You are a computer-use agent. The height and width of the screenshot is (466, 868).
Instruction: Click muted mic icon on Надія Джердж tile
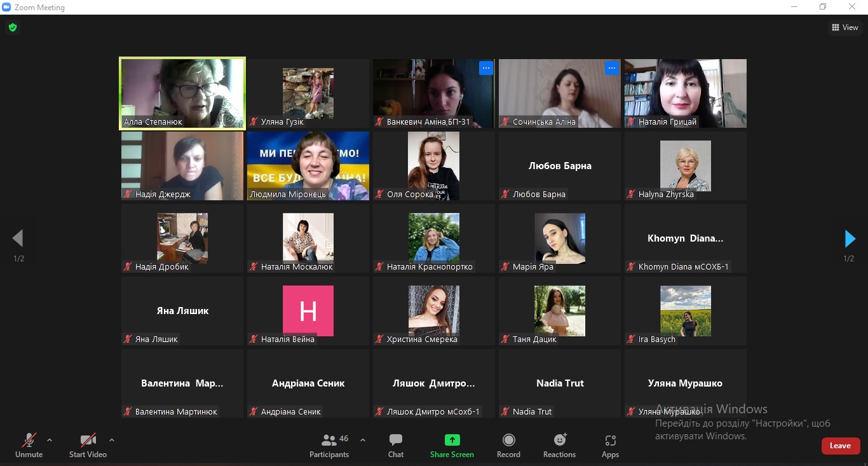(x=128, y=194)
